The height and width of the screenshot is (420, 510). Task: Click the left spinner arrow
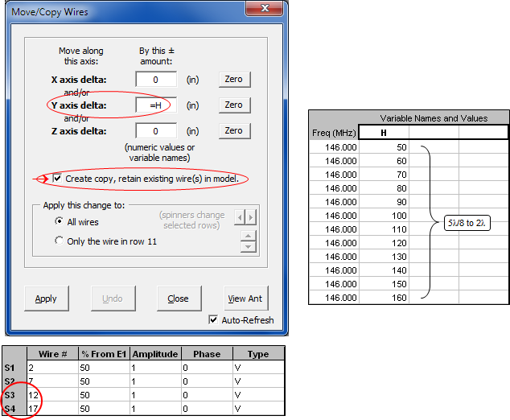[x=239, y=217]
